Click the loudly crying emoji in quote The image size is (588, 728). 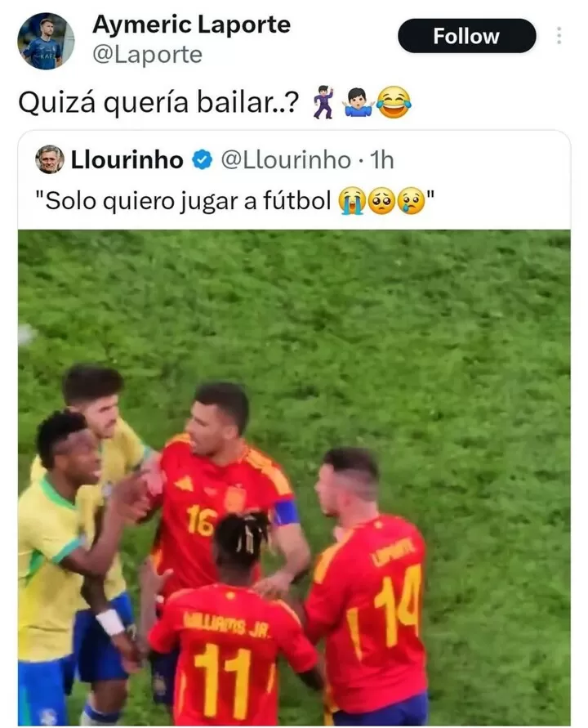[x=352, y=200]
